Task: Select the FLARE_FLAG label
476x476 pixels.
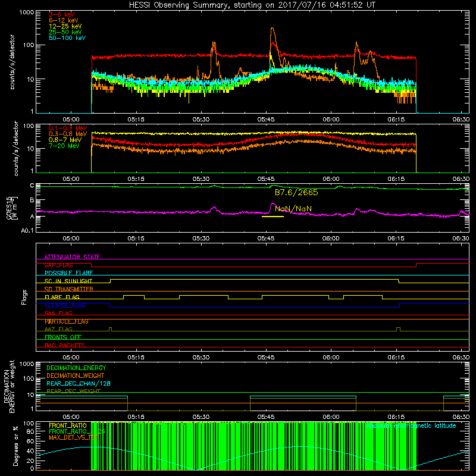Action: point(62,297)
